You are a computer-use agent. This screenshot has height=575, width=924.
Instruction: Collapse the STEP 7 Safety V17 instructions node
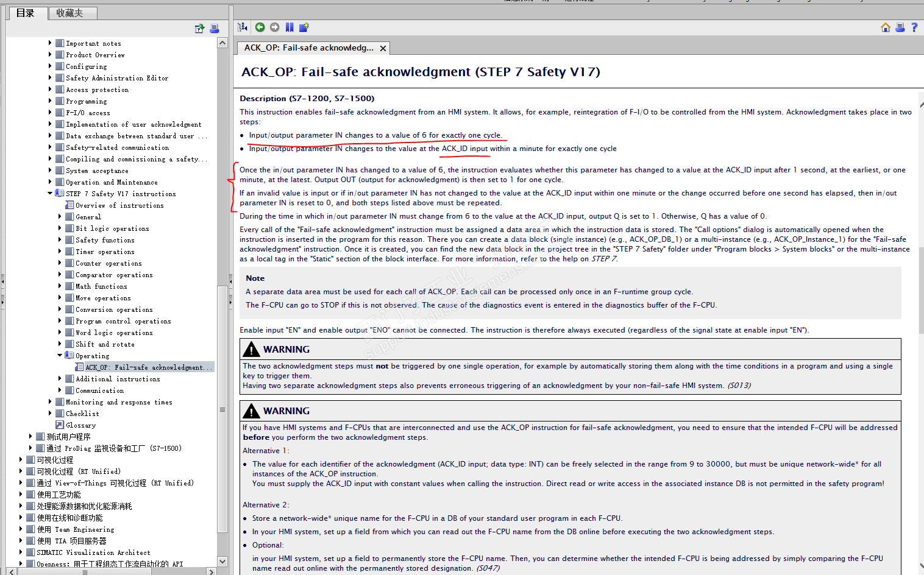point(50,193)
